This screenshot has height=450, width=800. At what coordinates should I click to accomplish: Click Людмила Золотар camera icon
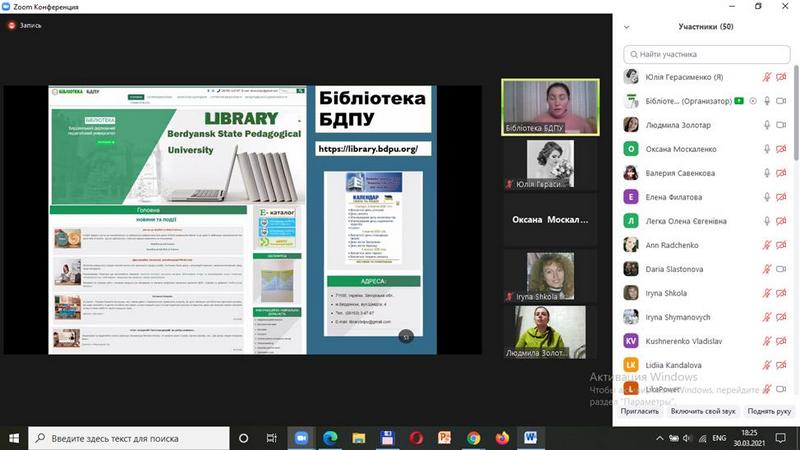click(x=781, y=125)
